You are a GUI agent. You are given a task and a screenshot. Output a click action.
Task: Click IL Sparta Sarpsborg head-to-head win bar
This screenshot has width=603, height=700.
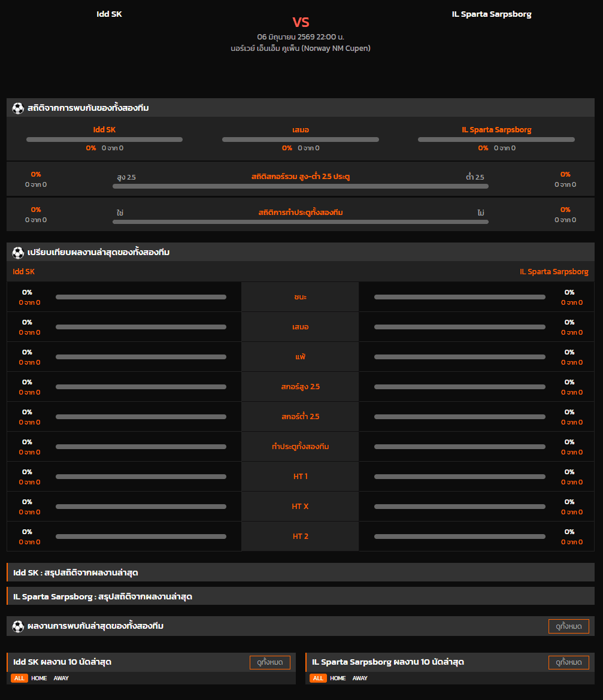coord(496,140)
